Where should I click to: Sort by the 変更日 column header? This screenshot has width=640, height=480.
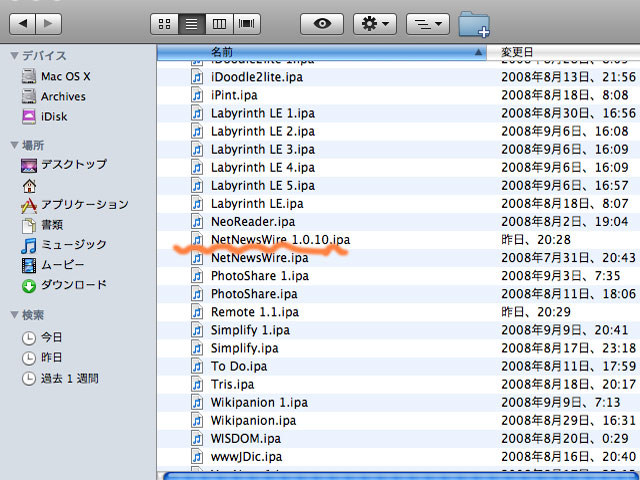pos(563,52)
